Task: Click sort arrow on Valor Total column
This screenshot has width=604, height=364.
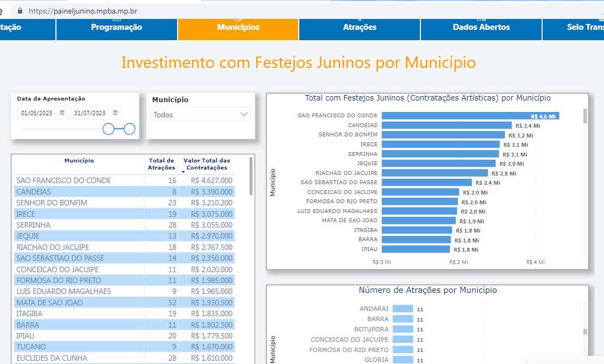Action: (184, 172)
